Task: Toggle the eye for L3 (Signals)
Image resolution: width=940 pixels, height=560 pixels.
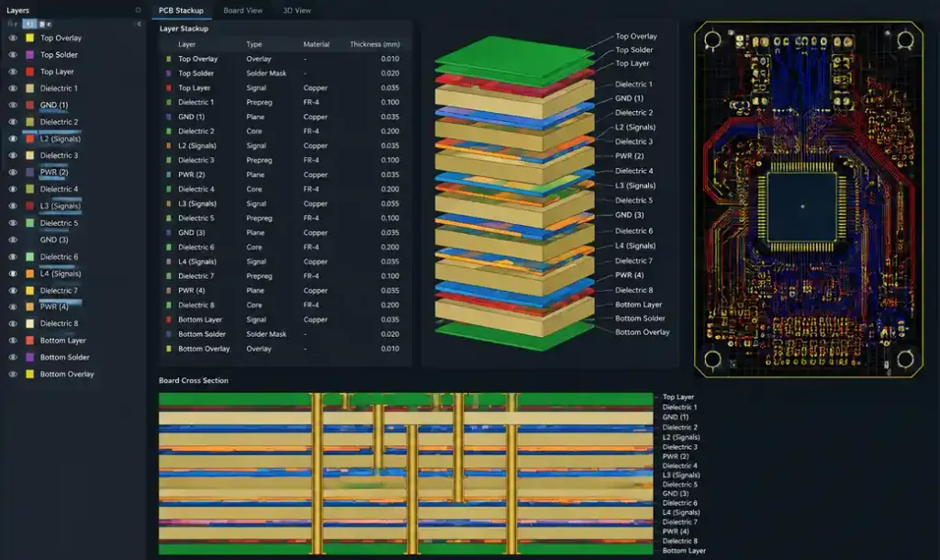Action: click(13, 206)
